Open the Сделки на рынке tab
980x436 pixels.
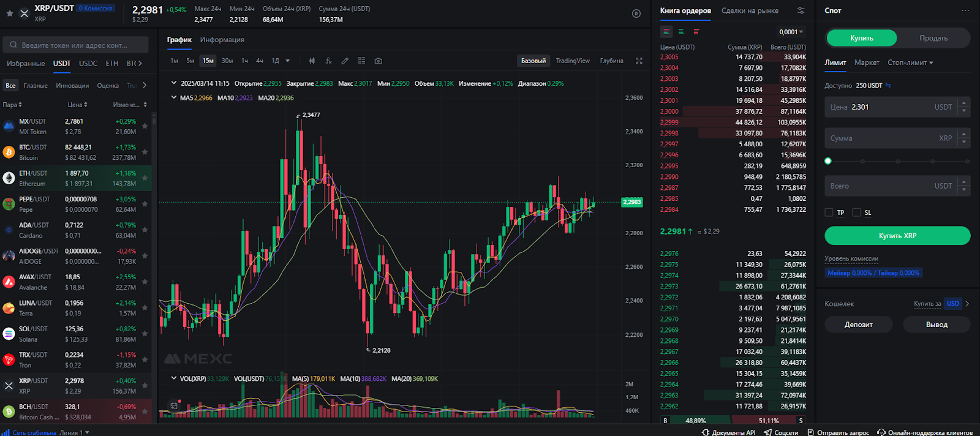click(750, 10)
